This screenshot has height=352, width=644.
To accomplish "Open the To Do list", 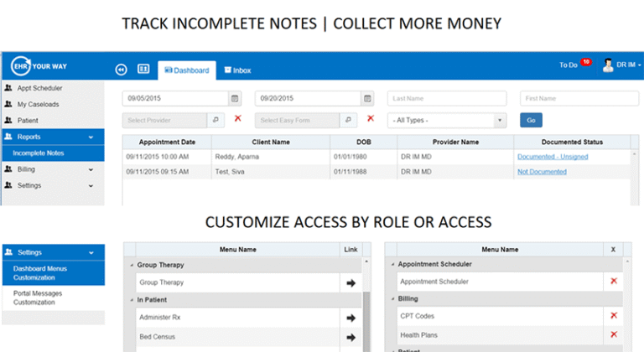I will point(568,65).
